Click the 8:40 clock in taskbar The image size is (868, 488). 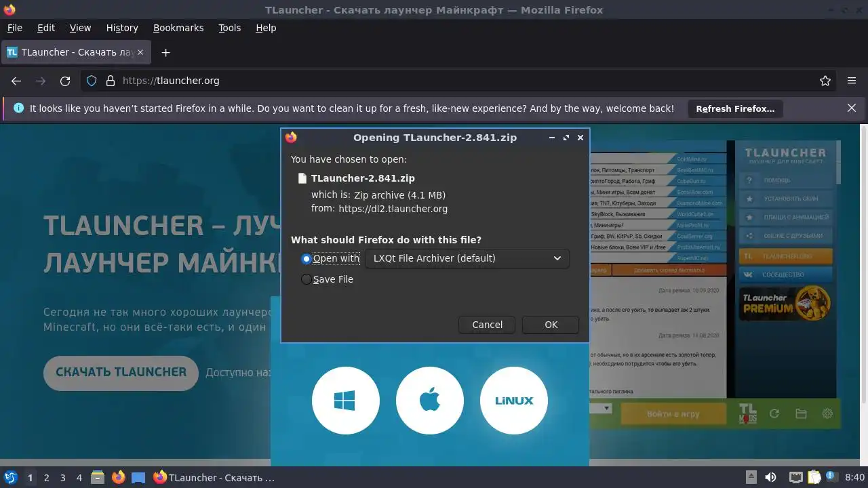(x=854, y=477)
